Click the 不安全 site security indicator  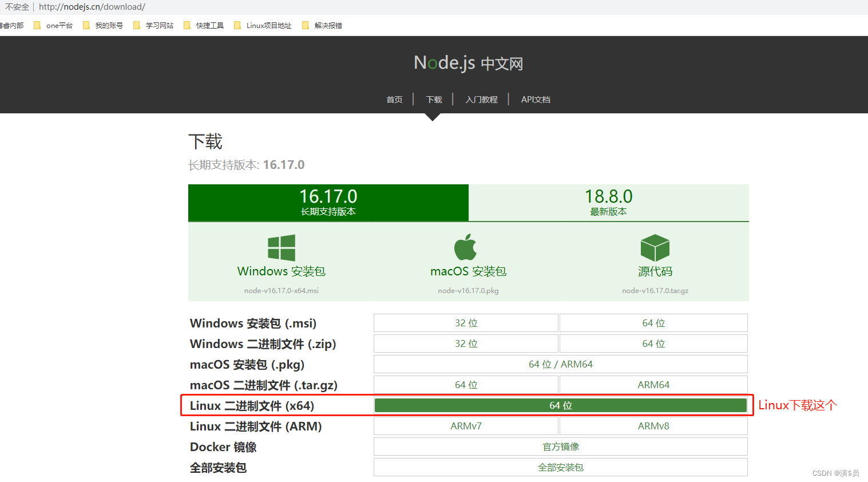click(x=17, y=7)
